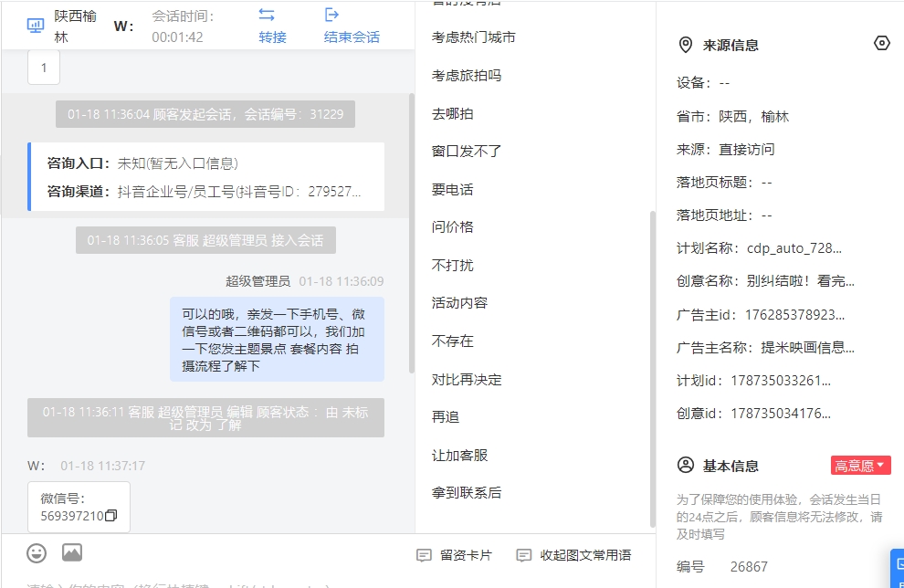Click the agent message bubble 可以的哦
This screenshot has height=588, width=904.
tap(277, 340)
